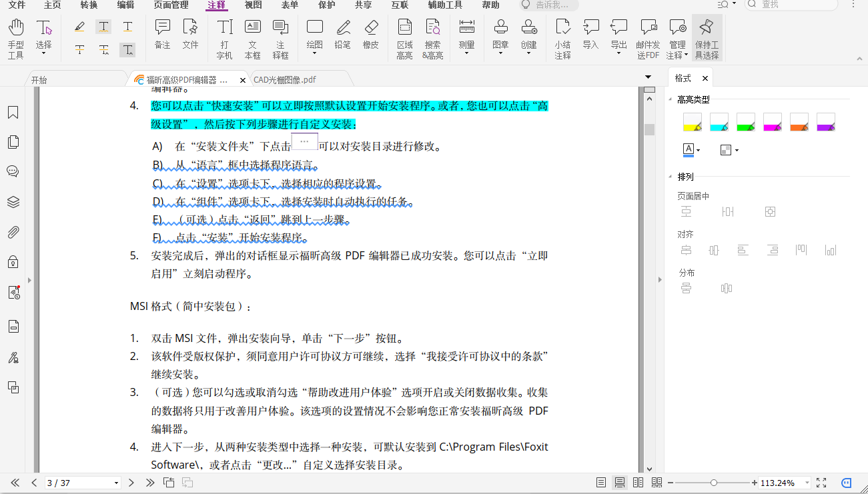Expand the Export (导出) comments dropdown
Image resolution: width=868 pixels, height=494 pixels.
(x=618, y=53)
